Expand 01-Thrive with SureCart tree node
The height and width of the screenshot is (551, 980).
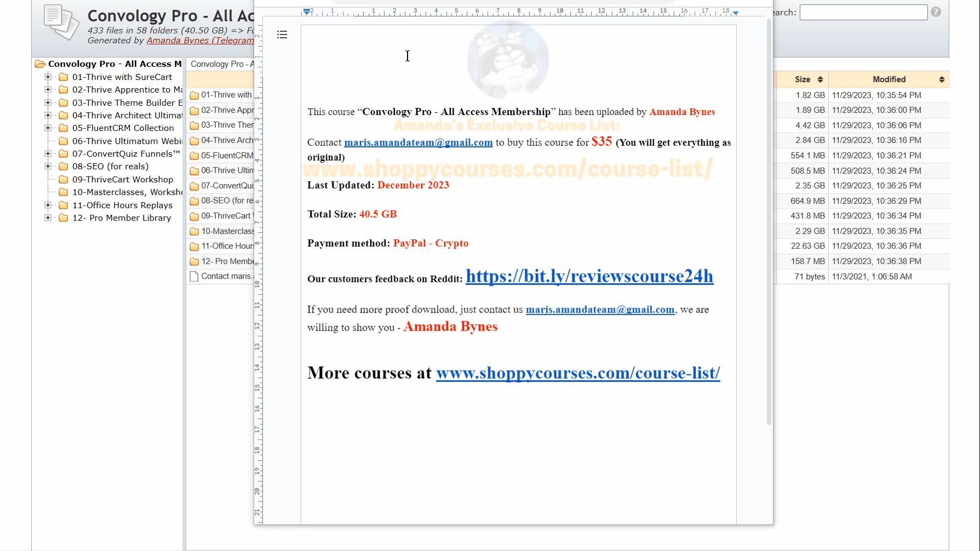(x=48, y=77)
